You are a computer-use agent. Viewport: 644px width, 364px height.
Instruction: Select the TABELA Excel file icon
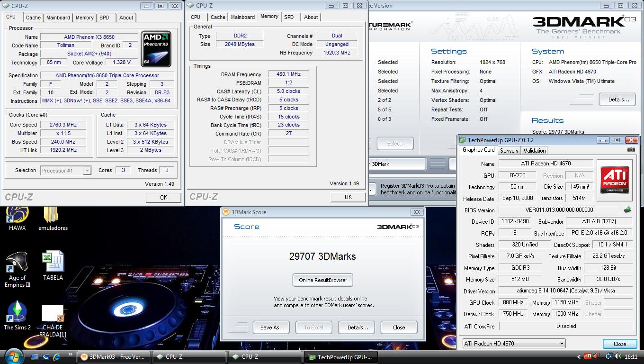pos(53,266)
